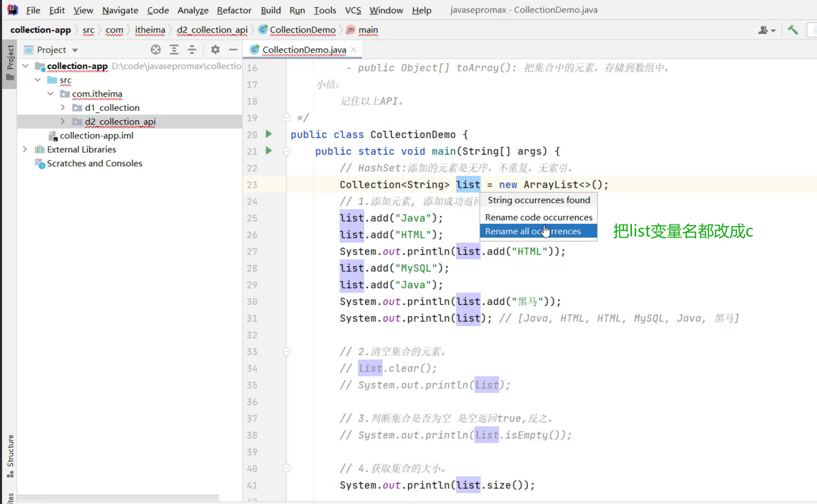Open the File menu
The width and height of the screenshot is (817, 504).
click(x=33, y=10)
